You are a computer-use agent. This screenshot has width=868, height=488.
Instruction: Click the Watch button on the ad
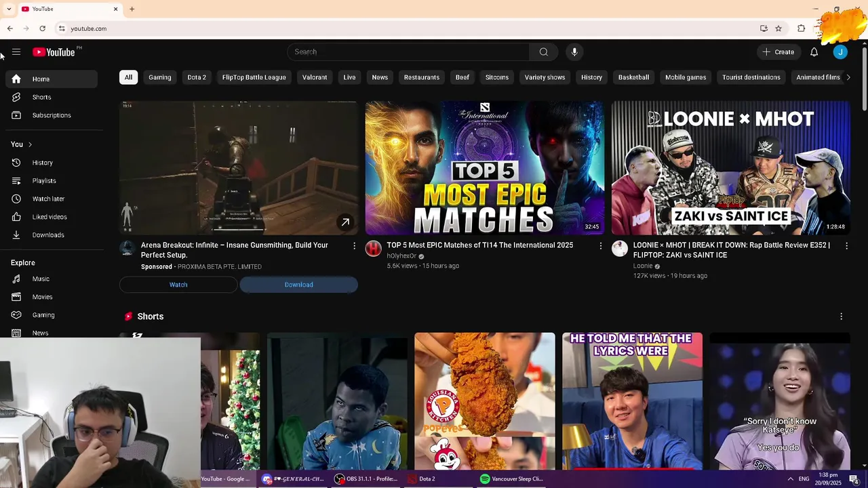tap(178, 285)
